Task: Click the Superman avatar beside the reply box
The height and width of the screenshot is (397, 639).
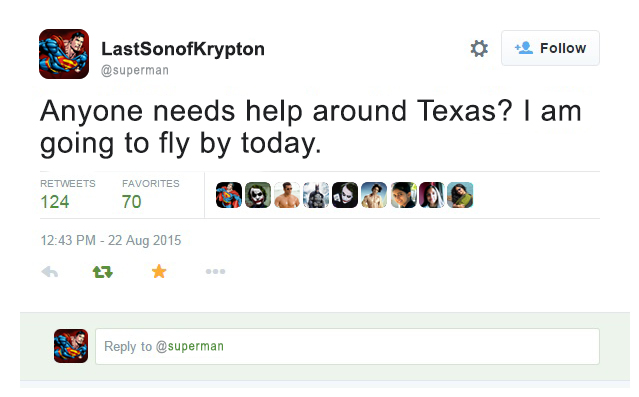Action: [x=71, y=346]
